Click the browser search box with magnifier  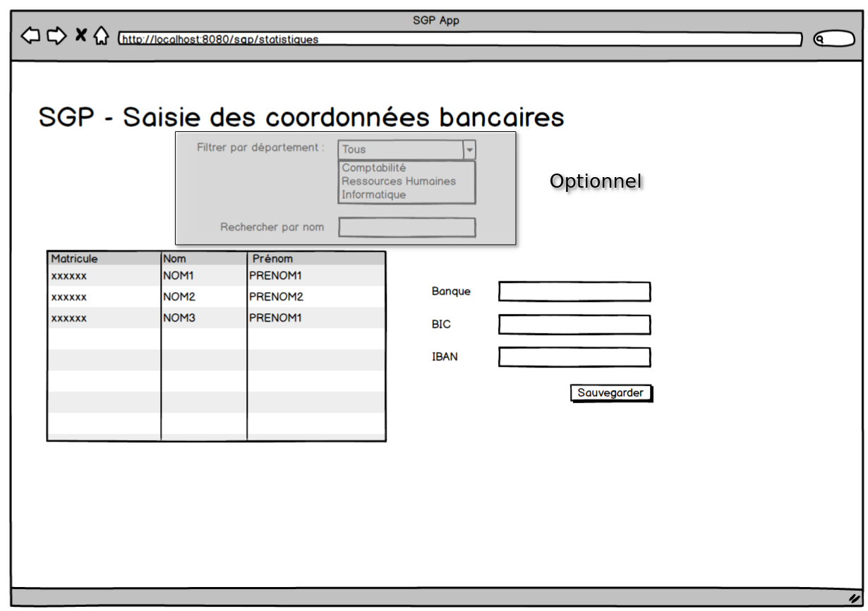(834, 40)
